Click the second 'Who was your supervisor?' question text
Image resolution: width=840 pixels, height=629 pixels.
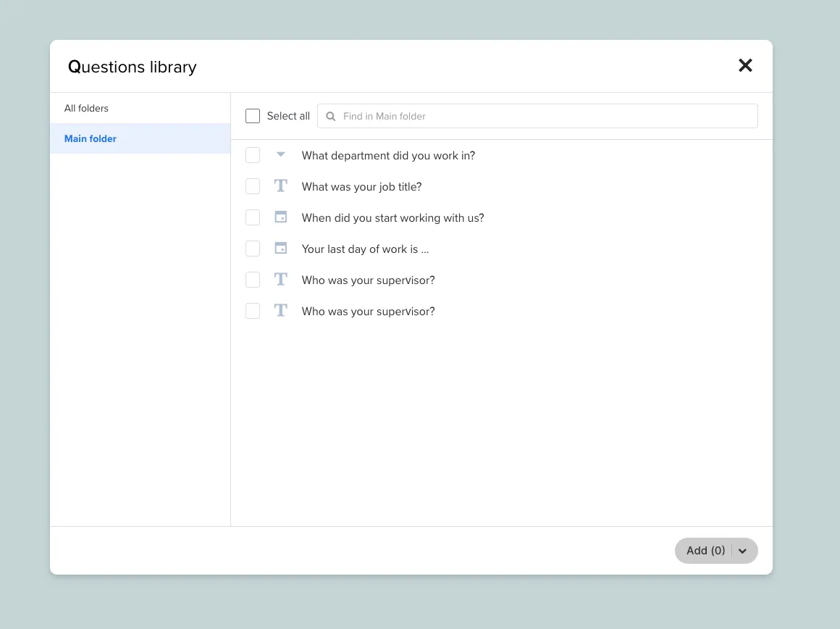tap(368, 311)
